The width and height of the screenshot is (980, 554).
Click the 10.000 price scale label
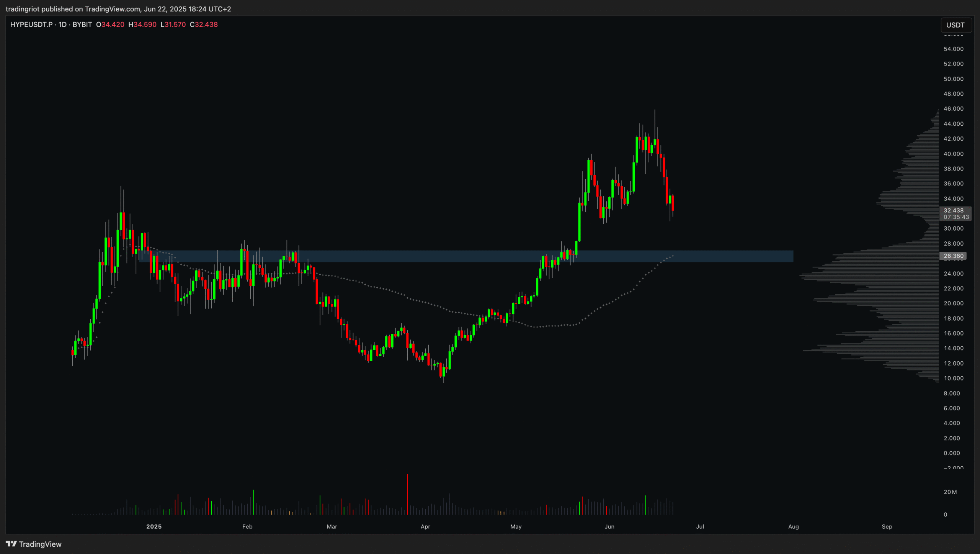(954, 378)
